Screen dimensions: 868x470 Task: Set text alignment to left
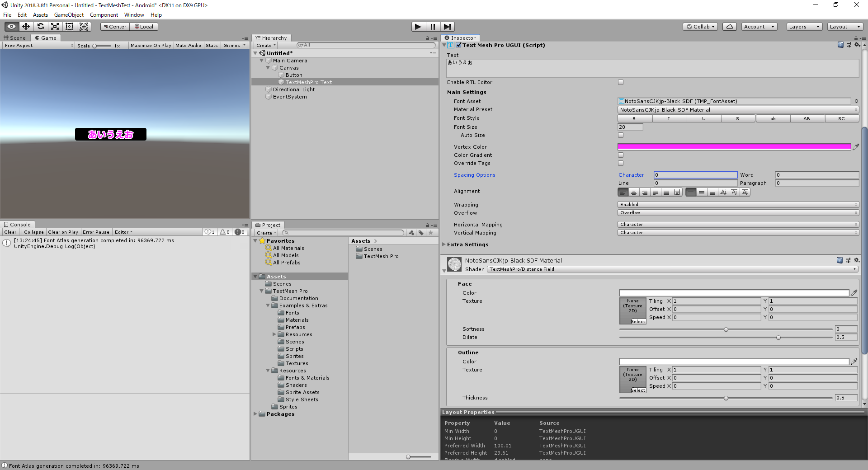pos(623,192)
